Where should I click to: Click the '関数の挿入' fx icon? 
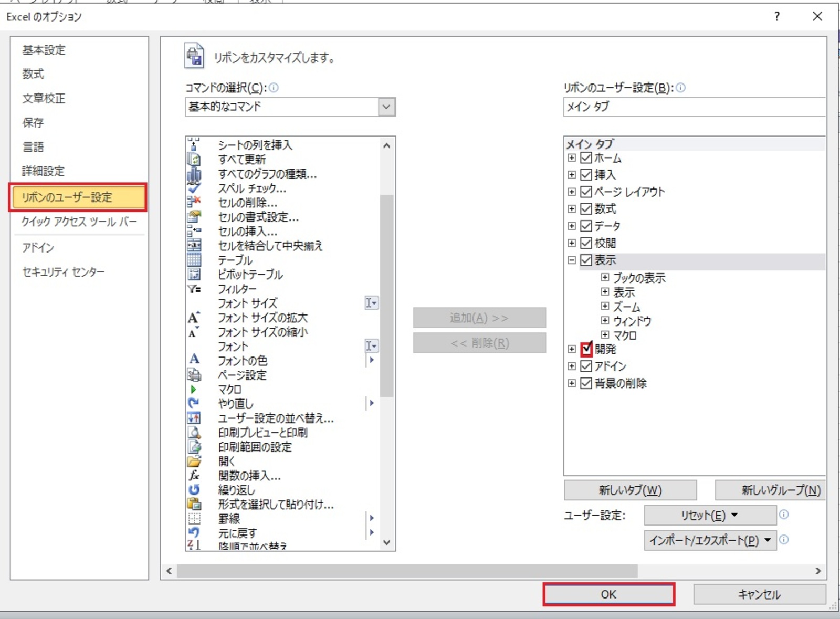pos(194,475)
